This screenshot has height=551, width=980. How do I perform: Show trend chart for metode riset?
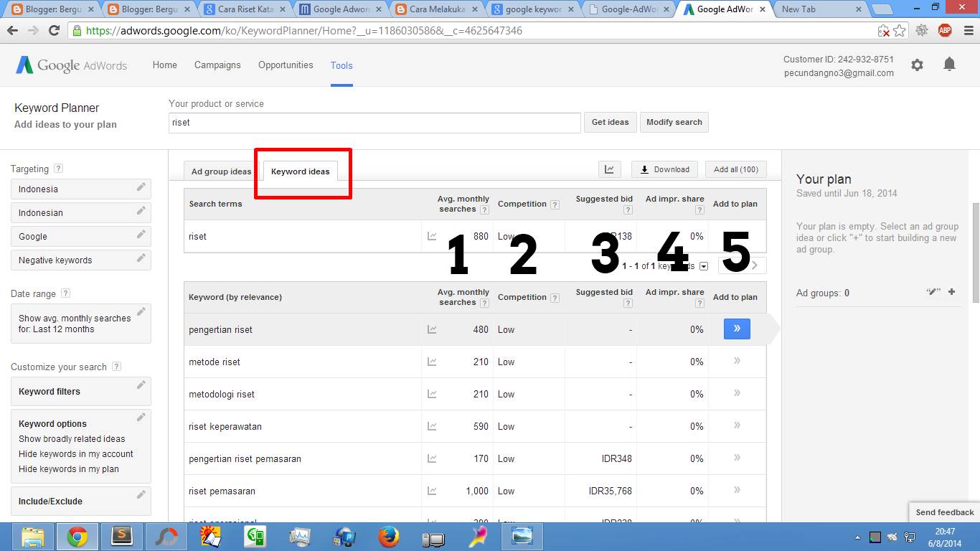432,362
